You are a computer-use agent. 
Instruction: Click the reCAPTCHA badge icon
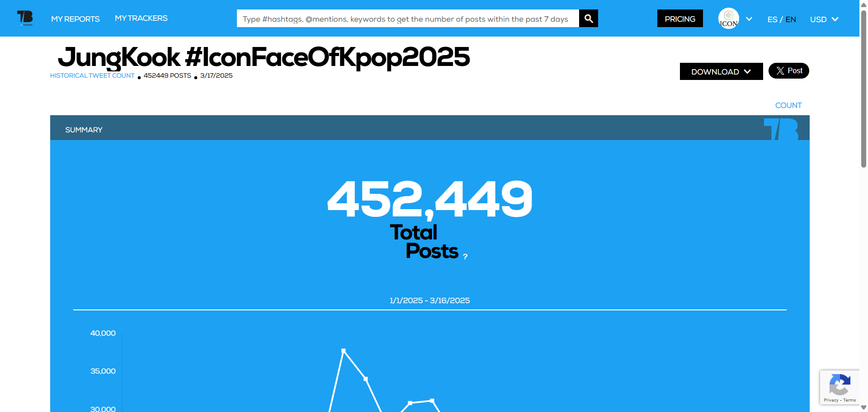(840, 384)
